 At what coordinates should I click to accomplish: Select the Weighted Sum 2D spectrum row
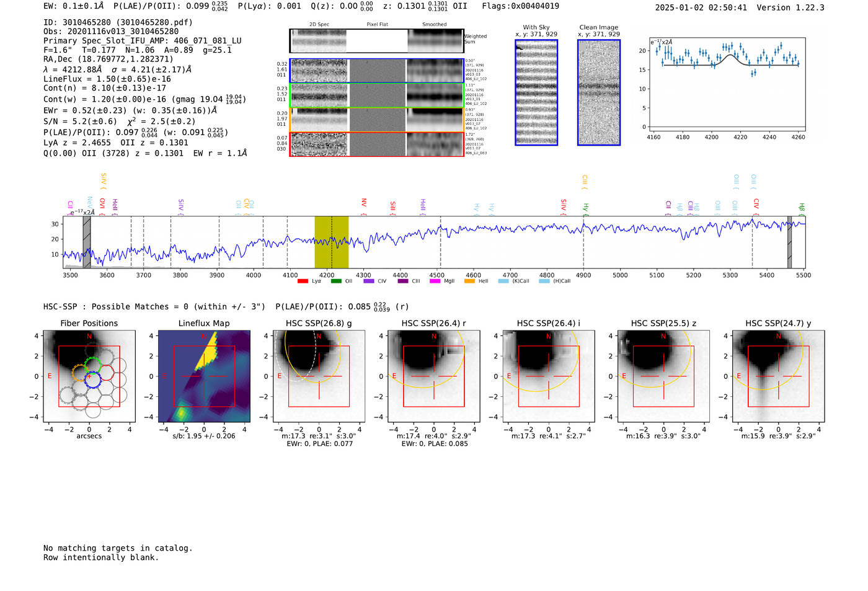pos(376,41)
